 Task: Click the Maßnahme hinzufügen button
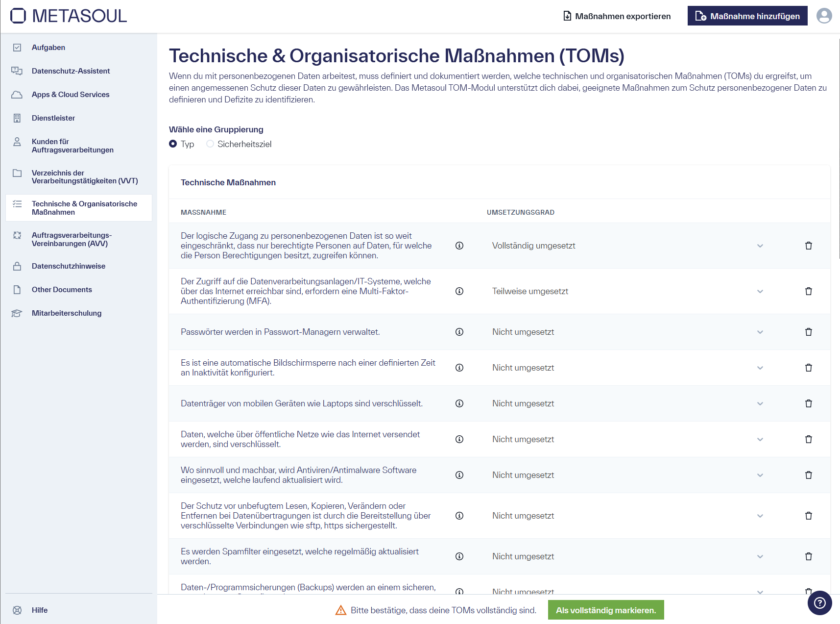click(x=747, y=16)
